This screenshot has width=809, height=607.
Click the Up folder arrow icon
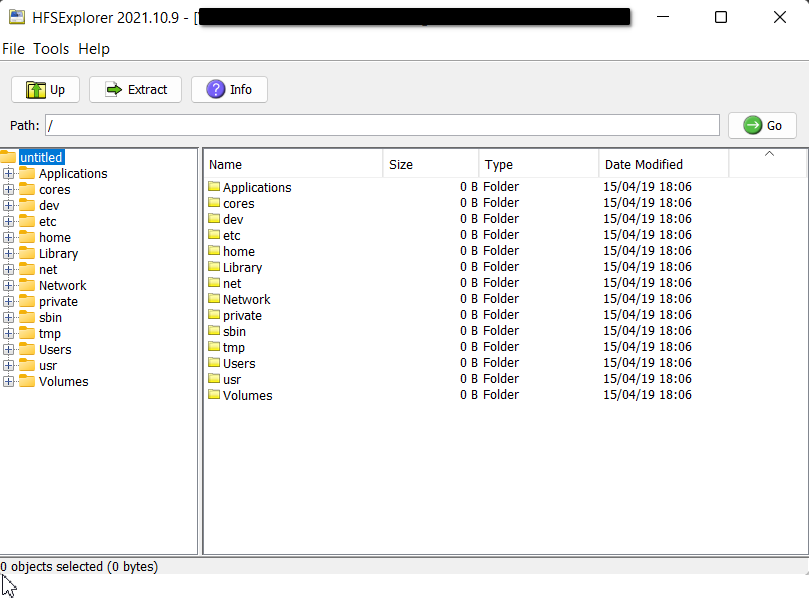(36, 90)
